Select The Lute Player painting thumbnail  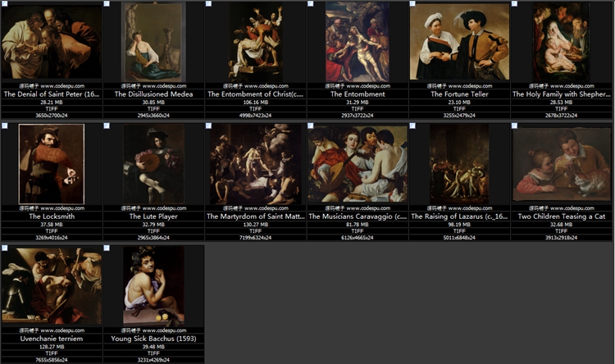click(x=153, y=164)
